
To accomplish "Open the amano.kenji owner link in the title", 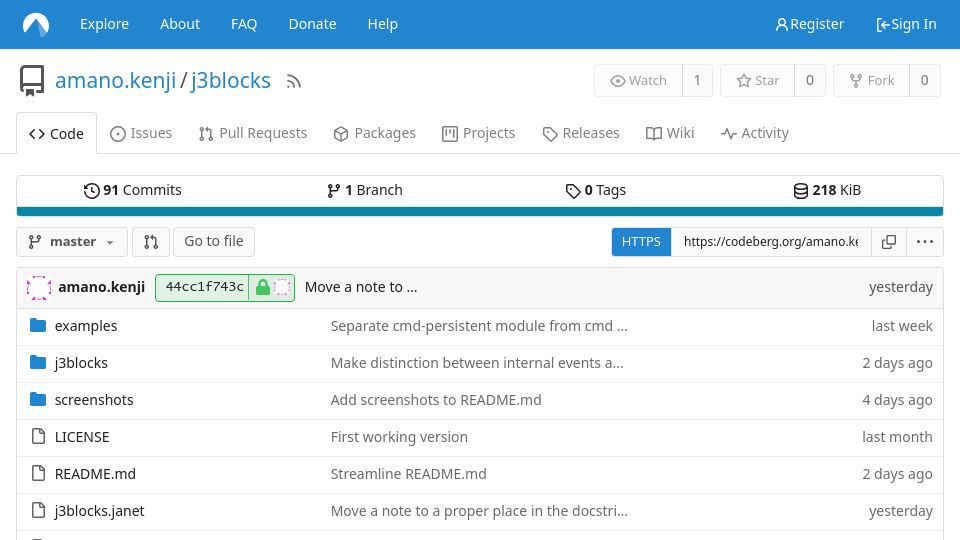I will 115,81.
